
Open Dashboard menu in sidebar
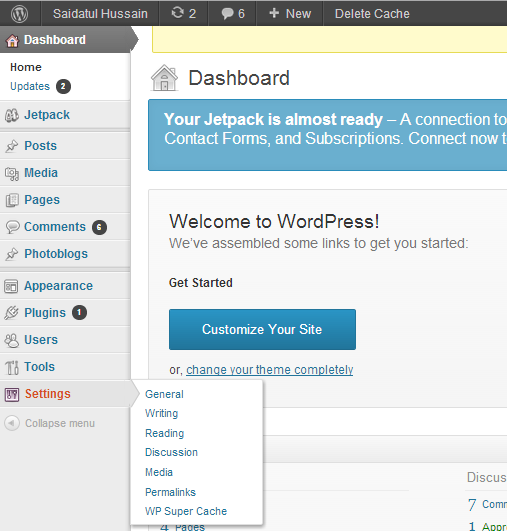[x=55, y=40]
